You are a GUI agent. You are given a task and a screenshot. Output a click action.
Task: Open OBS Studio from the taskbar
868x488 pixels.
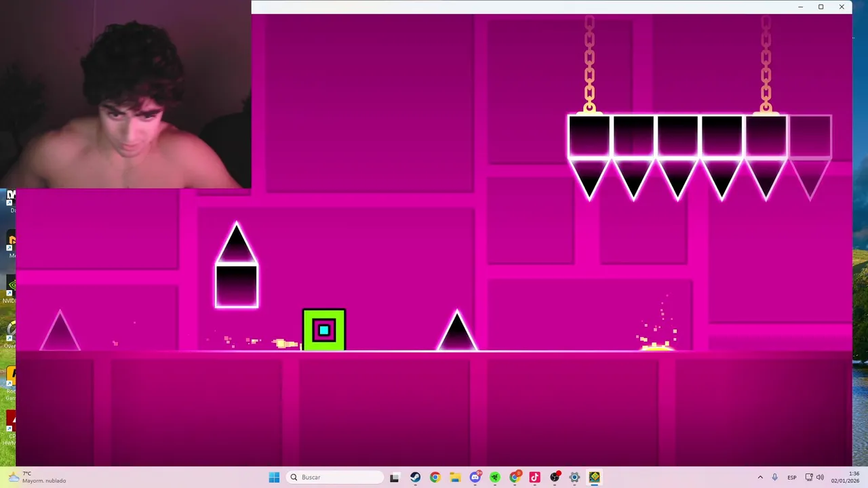pyautogui.click(x=555, y=477)
